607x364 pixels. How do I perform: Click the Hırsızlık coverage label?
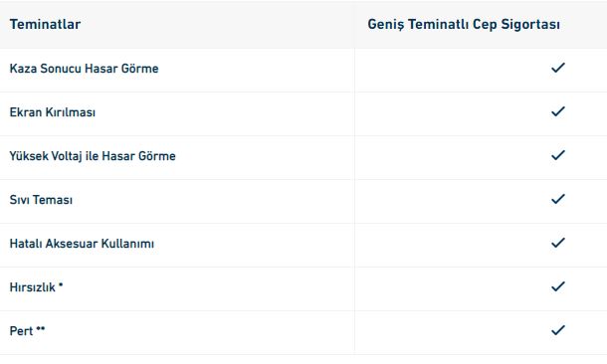[x=33, y=287]
